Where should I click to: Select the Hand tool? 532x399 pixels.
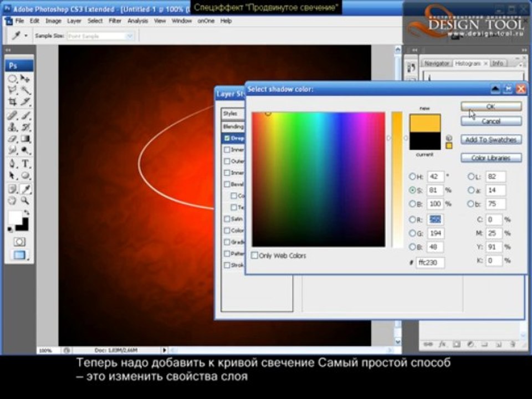[13, 201]
